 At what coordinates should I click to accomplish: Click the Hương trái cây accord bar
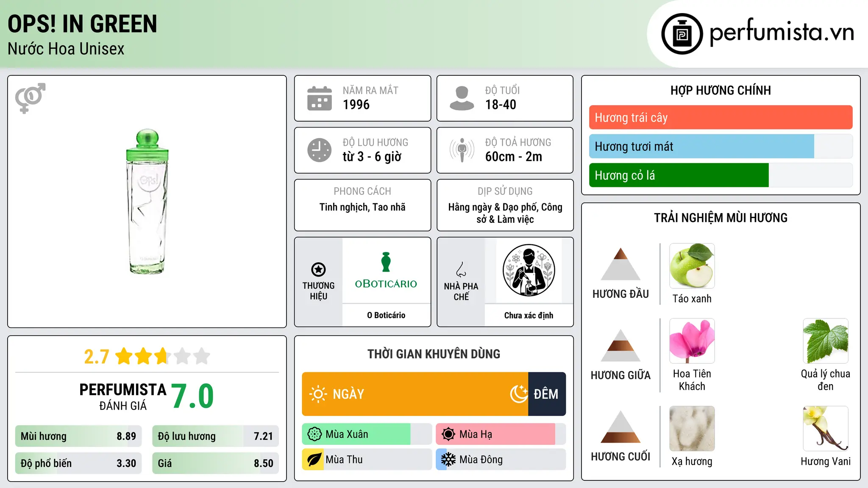point(721,117)
